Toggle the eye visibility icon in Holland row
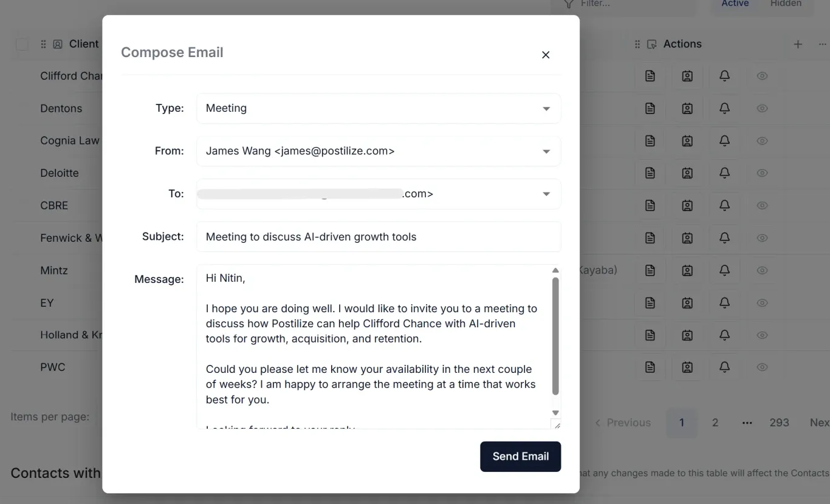This screenshot has height=504, width=830. click(x=762, y=335)
